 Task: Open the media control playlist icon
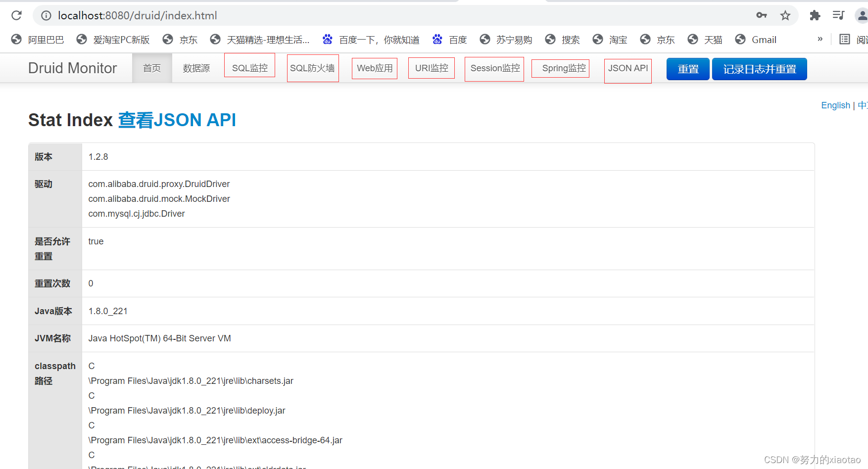pyautogui.click(x=838, y=15)
